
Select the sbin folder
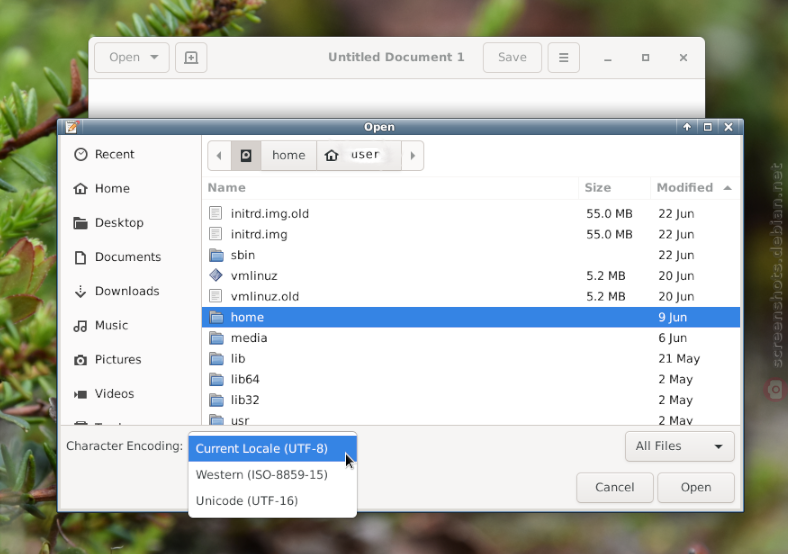point(471,255)
